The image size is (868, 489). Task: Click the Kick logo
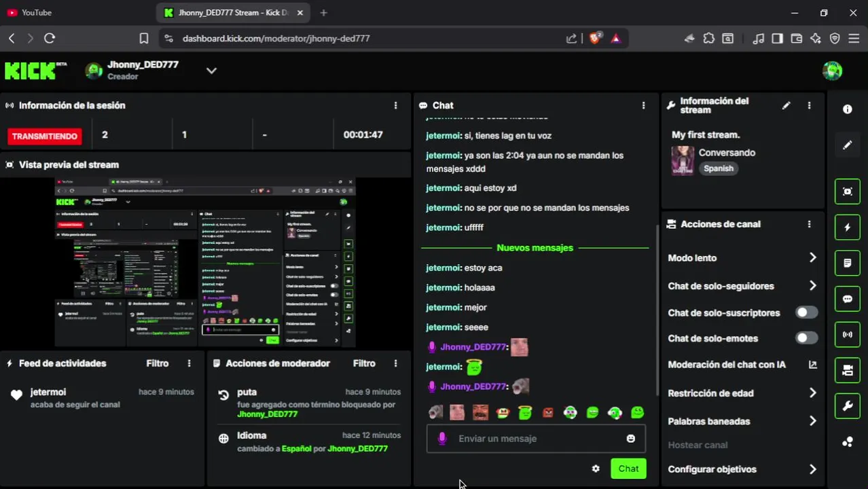coord(35,70)
